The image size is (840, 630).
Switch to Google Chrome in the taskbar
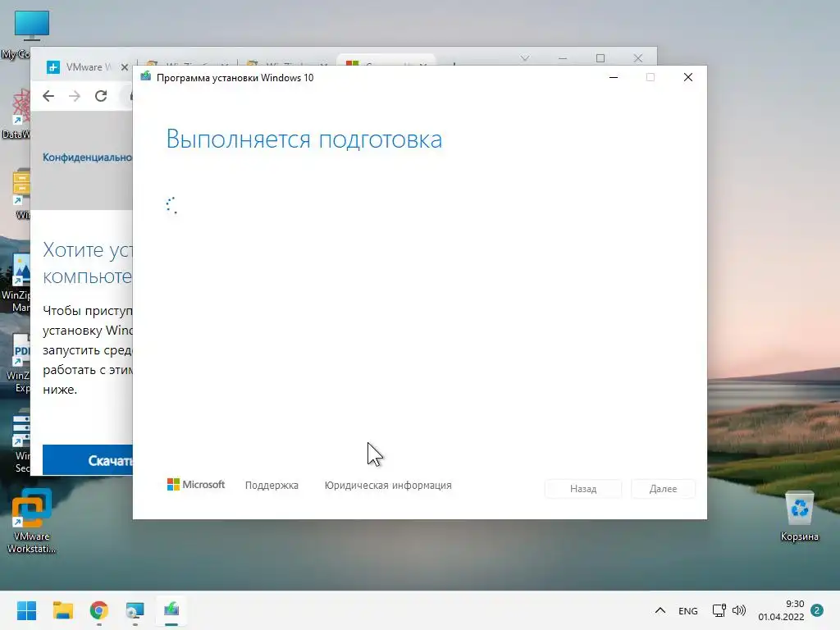(x=99, y=610)
